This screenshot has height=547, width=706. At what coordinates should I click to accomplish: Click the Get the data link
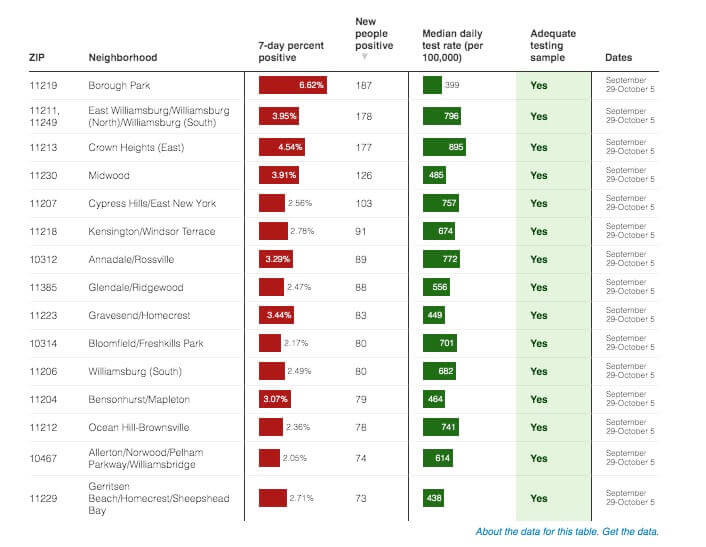tap(630, 531)
